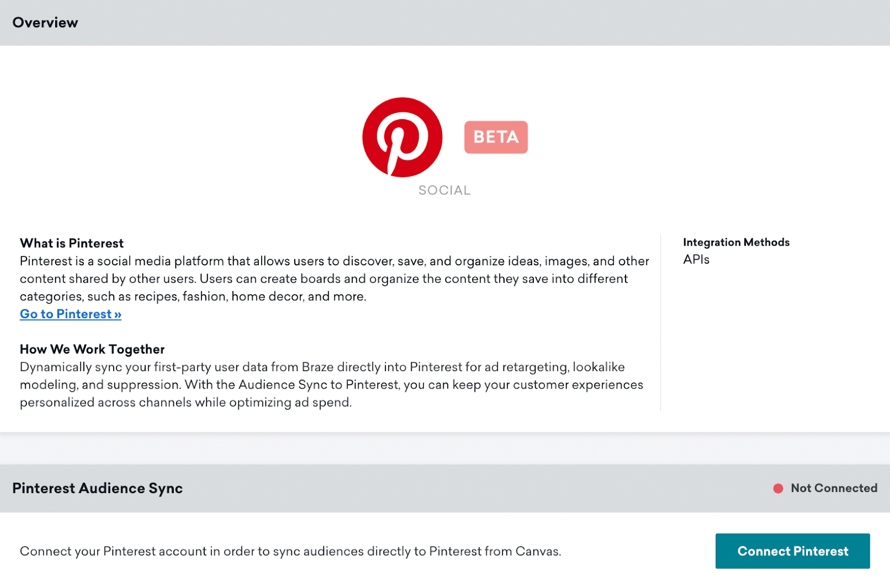Click the SOCIAL category label under the logo
Viewport: 890px width, 588px height.
(444, 190)
